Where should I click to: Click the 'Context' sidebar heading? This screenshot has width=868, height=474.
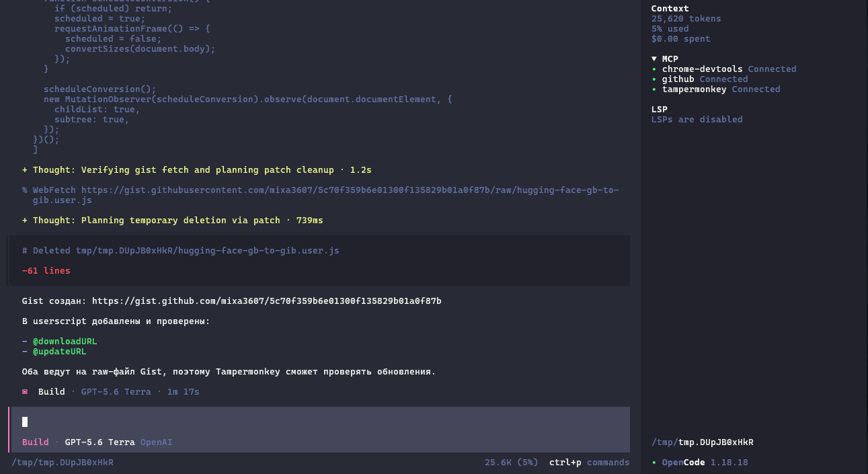click(670, 9)
